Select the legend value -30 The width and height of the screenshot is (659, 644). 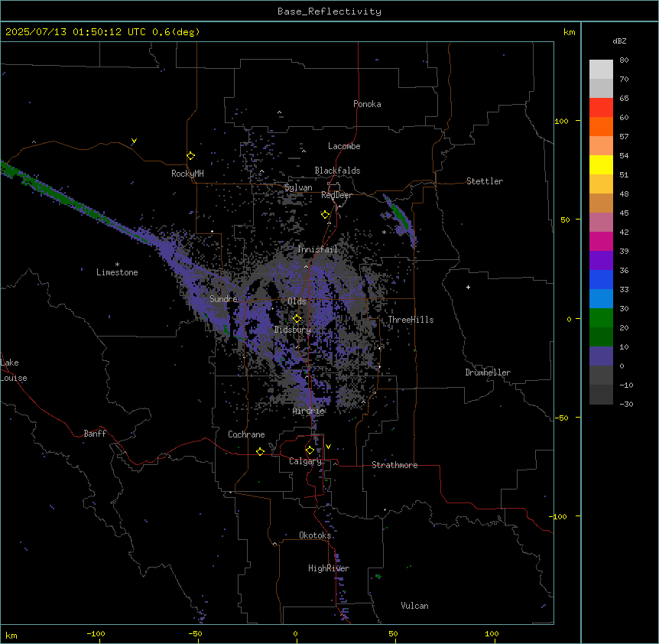(626, 404)
